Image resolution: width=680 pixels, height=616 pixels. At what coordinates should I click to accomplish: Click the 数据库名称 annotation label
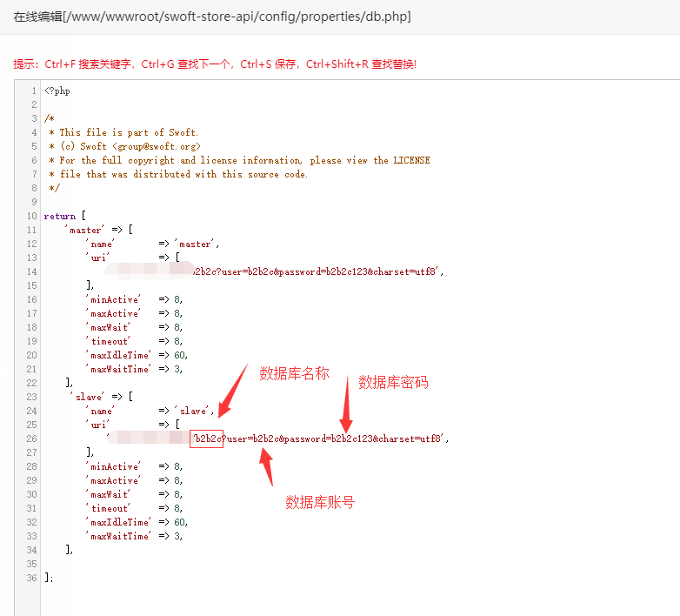tap(294, 373)
